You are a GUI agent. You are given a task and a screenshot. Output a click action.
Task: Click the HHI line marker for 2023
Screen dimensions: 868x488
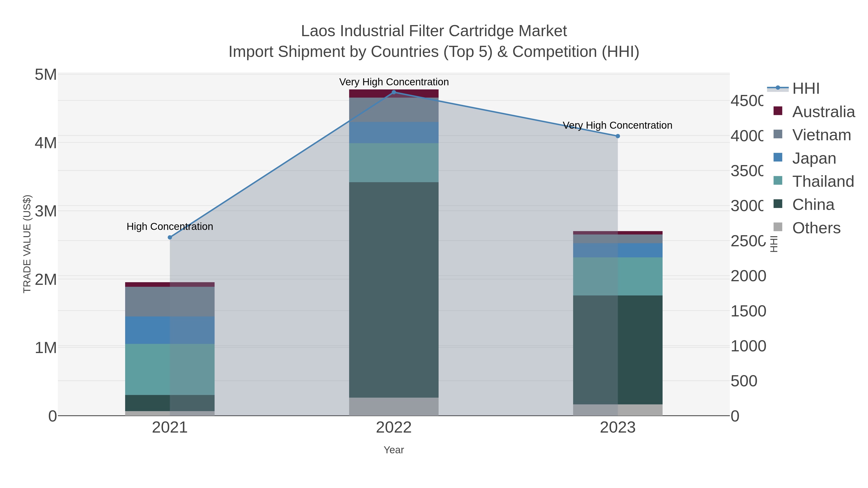(618, 136)
